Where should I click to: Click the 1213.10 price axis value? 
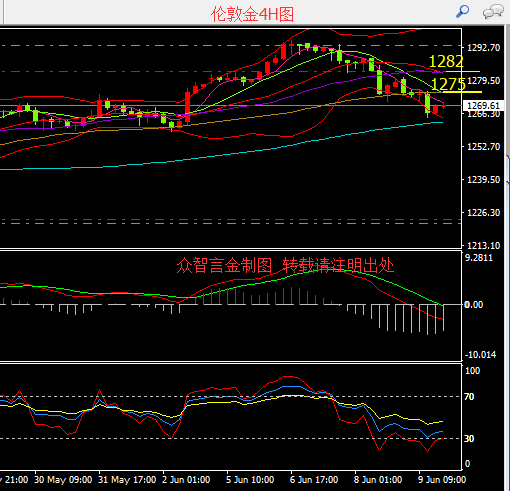pyautogui.click(x=483, y=246)
